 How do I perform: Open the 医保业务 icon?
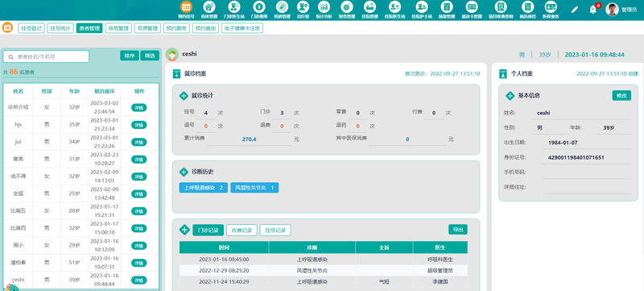(550, 6)
